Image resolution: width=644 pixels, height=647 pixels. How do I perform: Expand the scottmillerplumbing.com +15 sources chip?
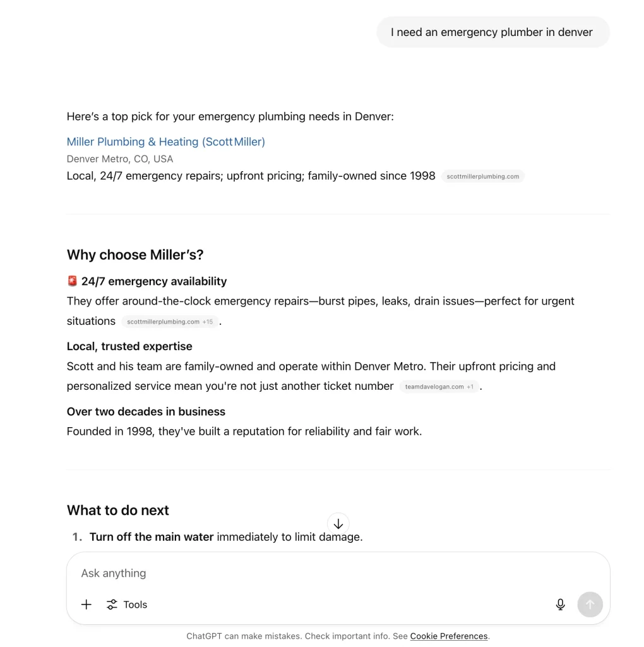[x=170, y=322]
